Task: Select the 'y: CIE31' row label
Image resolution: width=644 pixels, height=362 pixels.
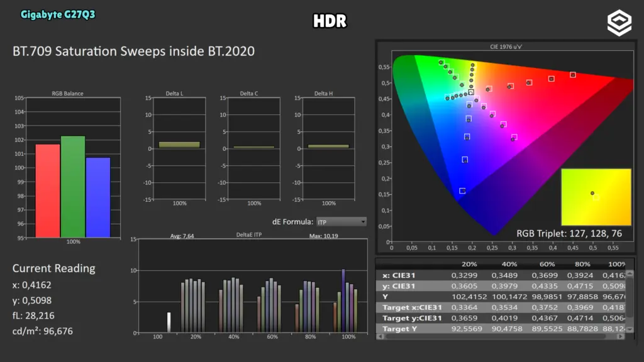Action: [x=399, y=286]
